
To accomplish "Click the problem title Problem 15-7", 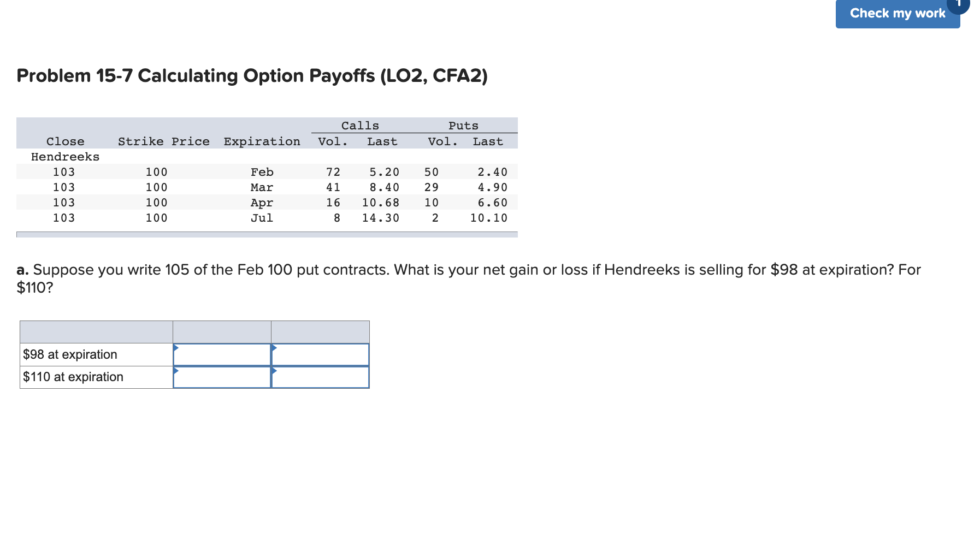I will click(251, 76).
